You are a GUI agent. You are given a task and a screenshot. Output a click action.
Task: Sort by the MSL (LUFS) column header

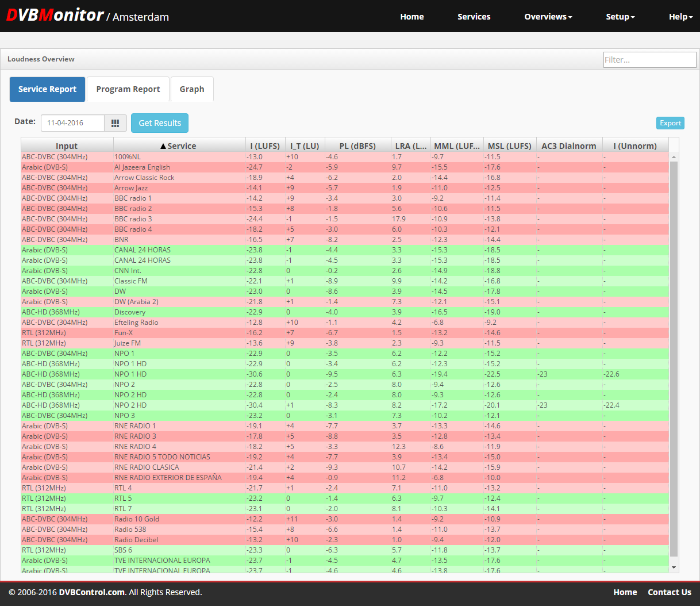point(510,146)
